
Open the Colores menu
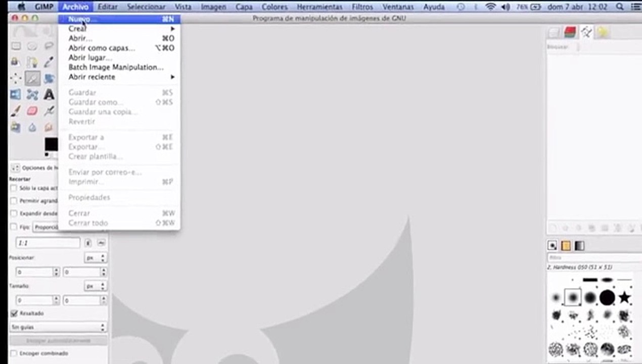pos(274,7)
